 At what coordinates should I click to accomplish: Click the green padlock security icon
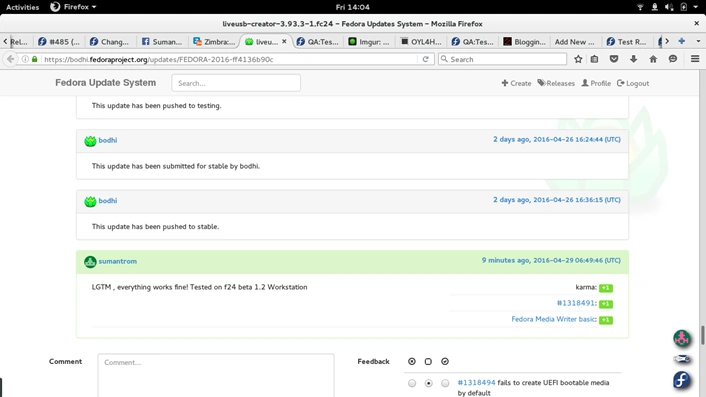[35, 59]
